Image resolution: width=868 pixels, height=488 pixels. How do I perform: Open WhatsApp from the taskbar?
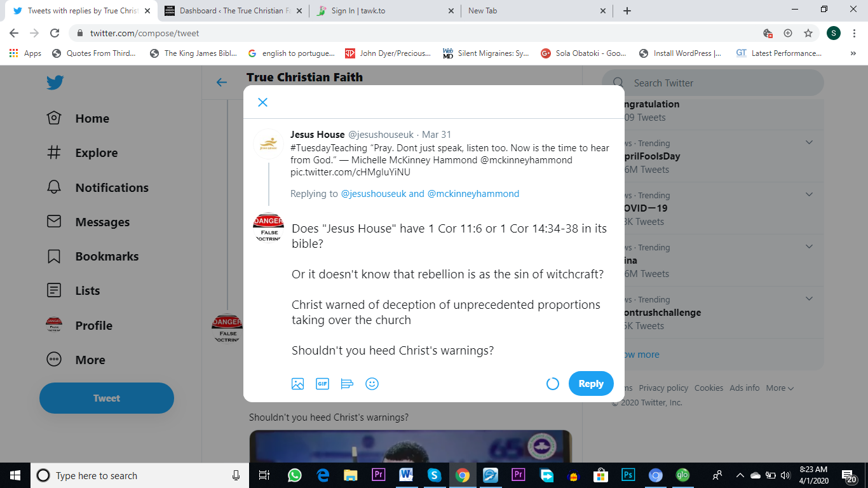pyautogui.click(x=294, y=475)
